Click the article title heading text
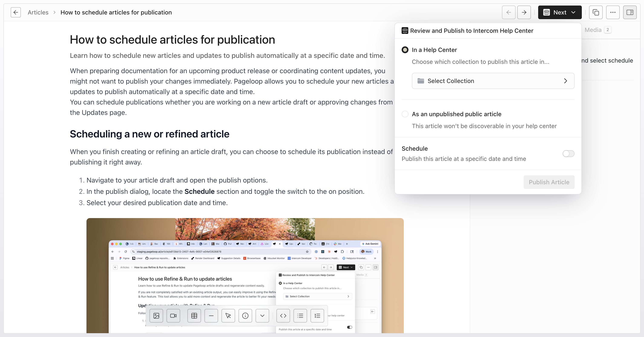The width and height of the screenshot is (644, 337). click(x=172, y=40)
